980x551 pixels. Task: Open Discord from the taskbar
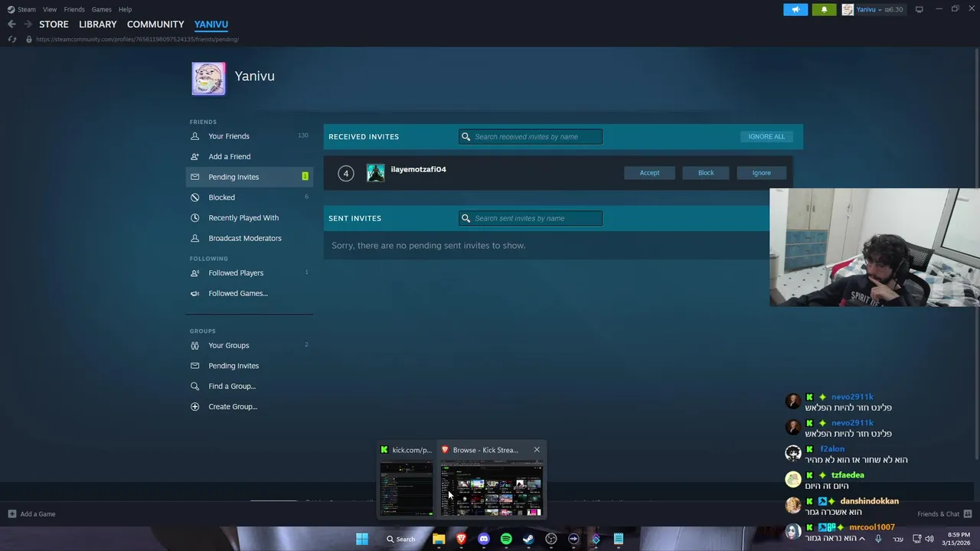[x=483, y=539]
